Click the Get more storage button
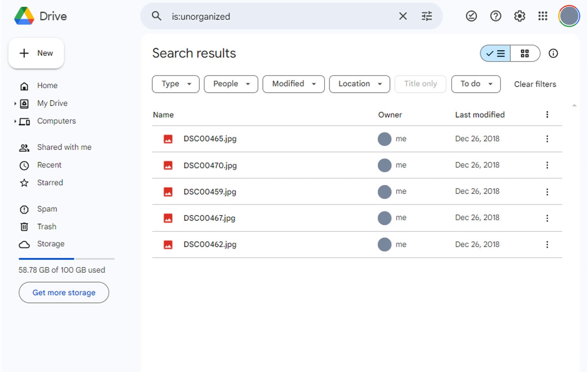Viewport: 588px width, 372px height. pos(64,292)
